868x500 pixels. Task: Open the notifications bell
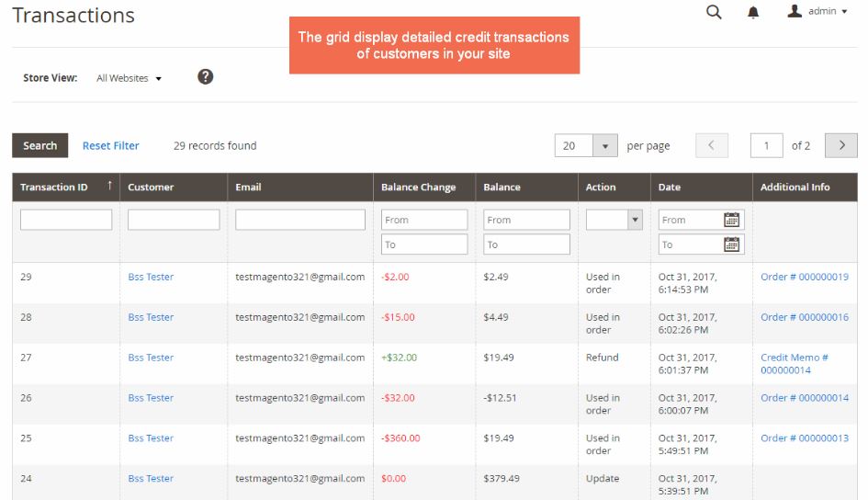[753, 12]
